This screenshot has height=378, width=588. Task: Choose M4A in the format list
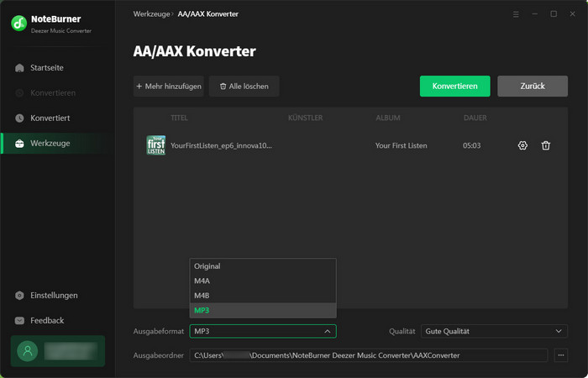(263, 281)
